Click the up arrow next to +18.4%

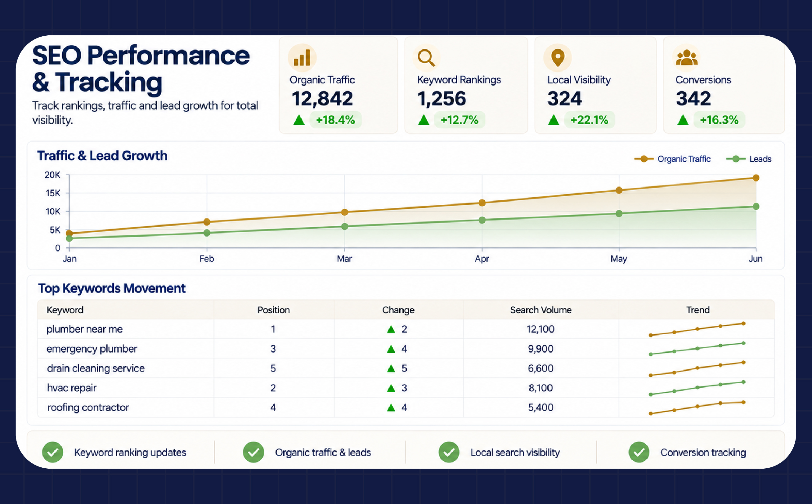click(299, 120)
